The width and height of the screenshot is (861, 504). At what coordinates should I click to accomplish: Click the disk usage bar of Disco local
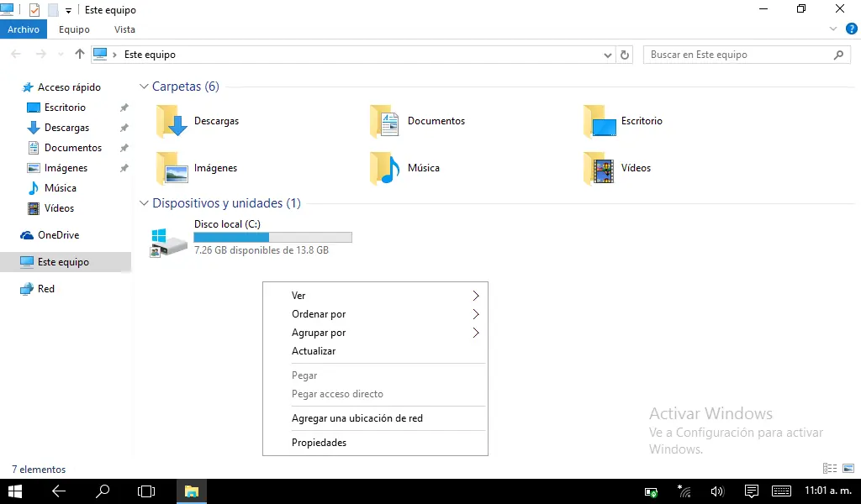click(273, 238)
